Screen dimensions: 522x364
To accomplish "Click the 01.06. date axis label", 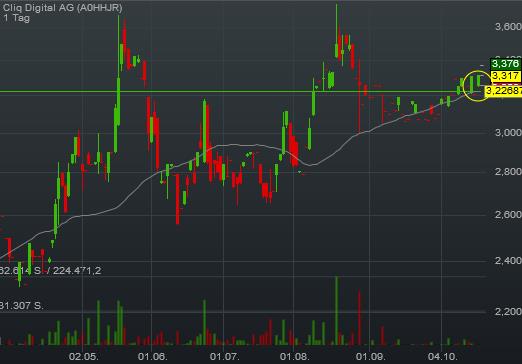I will (152, 357).
